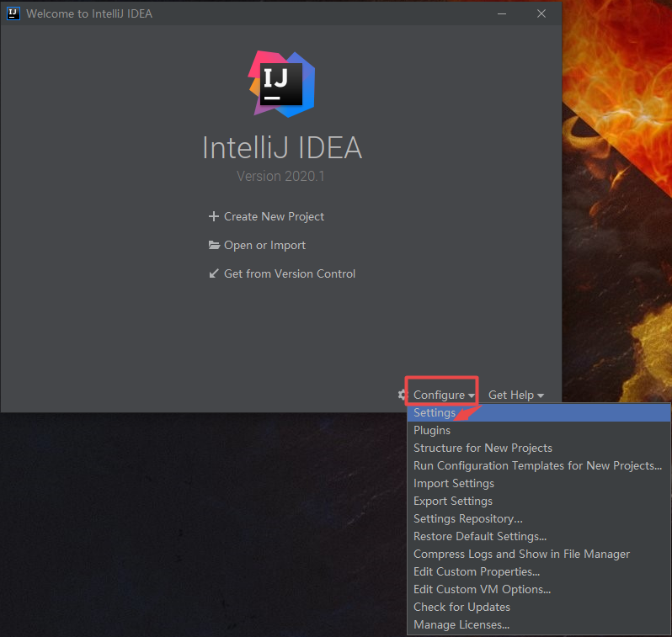Click the folder icon beside Open or Import

pyautogui.click(x=214, y=245)
